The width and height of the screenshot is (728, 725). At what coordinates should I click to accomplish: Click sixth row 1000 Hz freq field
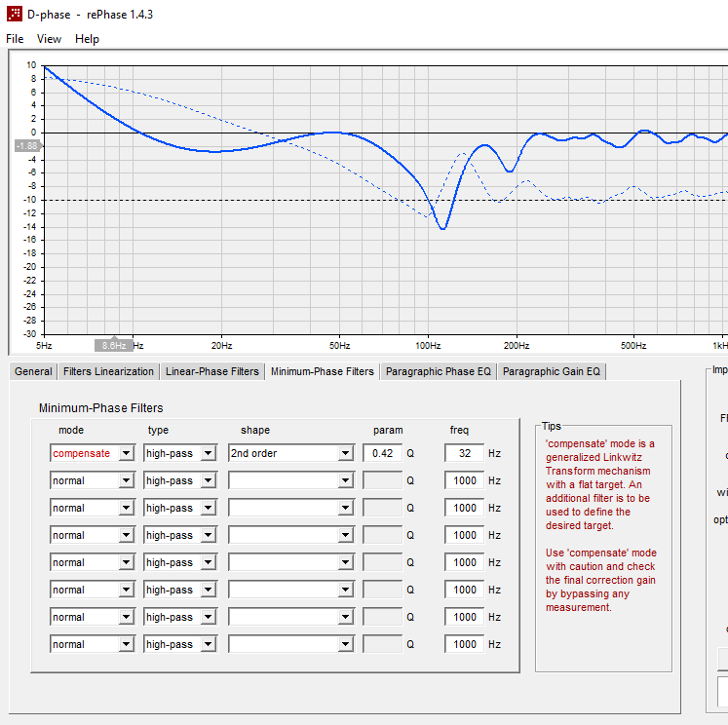pyautogui.click(x=464, y=590)
